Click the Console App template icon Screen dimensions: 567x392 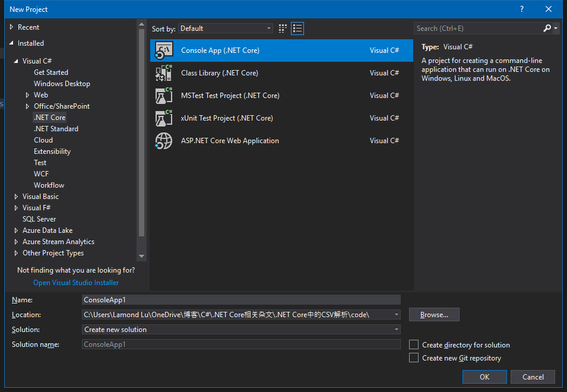[x=164, y=50]
